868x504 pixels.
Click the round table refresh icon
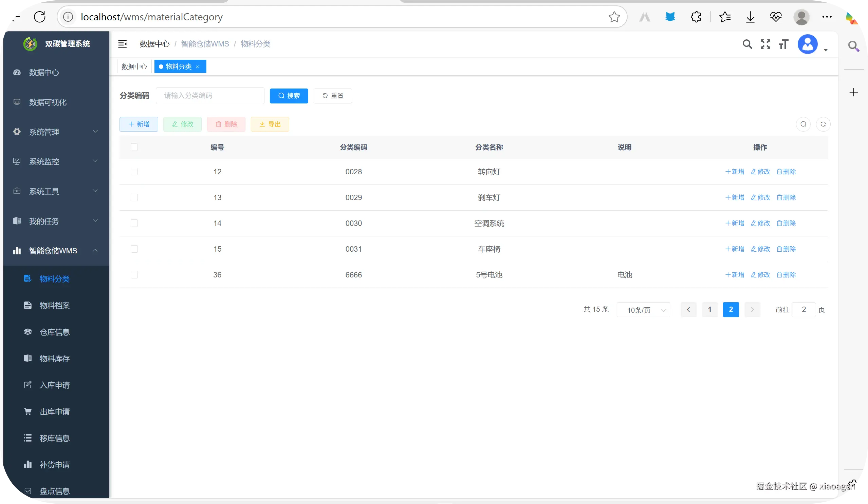coord(823,124)
